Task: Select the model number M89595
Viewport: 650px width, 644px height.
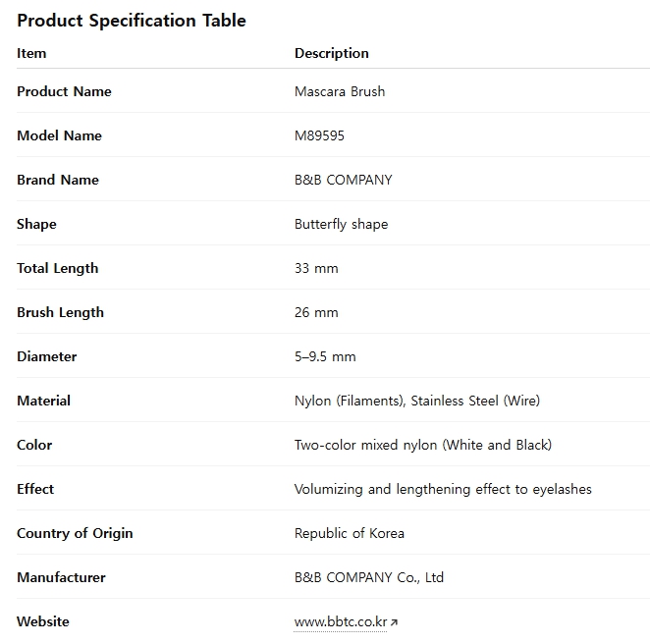Action: 319,135
